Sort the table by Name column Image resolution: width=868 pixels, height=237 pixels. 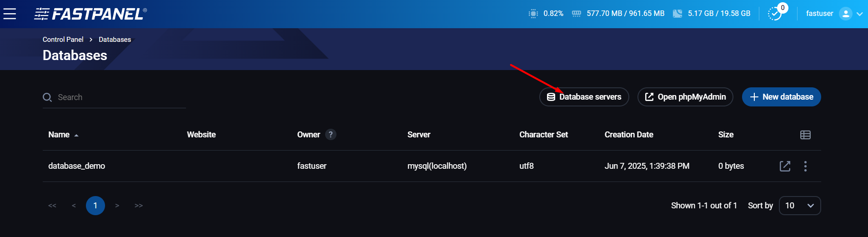(x=59, y=135)
